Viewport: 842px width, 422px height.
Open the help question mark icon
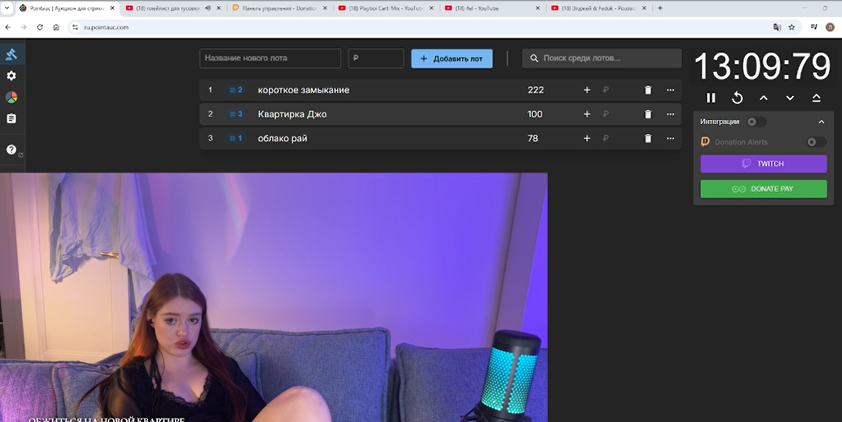(11, 150)
